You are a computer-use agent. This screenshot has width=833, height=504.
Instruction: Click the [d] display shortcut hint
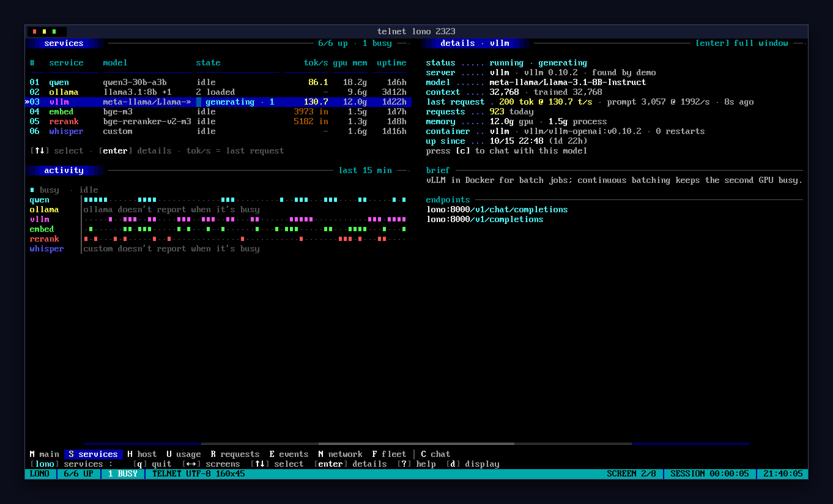[473, 464]
